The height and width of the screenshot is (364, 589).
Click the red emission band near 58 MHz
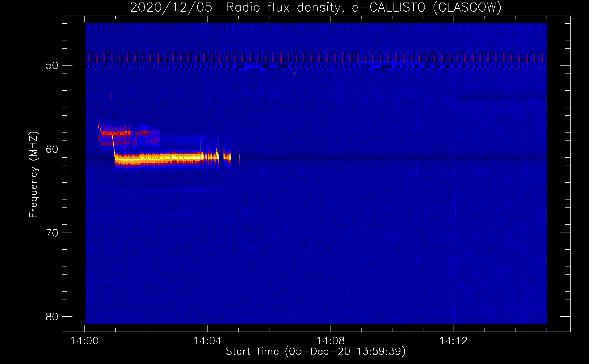pyautogui.click(x=116, y=132)
